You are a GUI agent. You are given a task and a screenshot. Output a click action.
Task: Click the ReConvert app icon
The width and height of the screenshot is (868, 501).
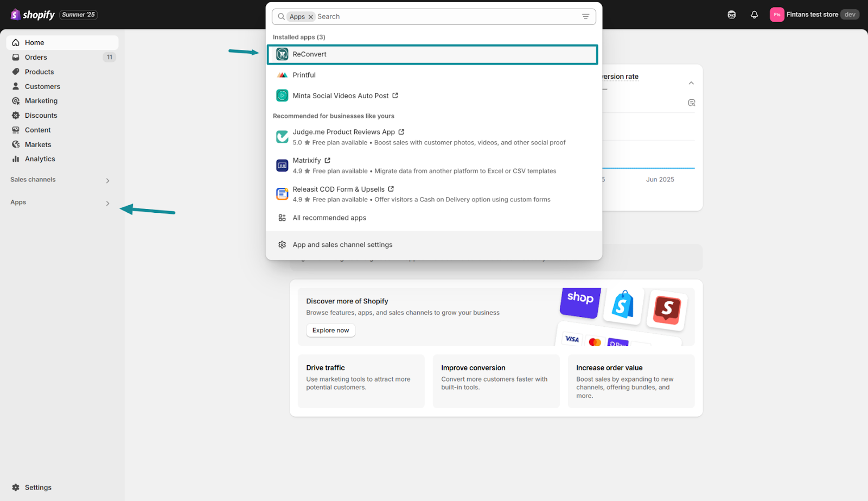pos(282,54)
